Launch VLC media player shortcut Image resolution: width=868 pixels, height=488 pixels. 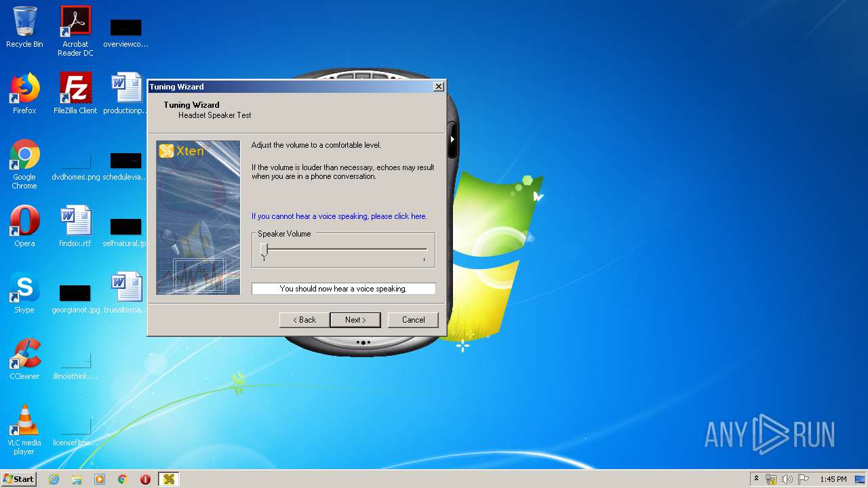[x=24, y=430]
